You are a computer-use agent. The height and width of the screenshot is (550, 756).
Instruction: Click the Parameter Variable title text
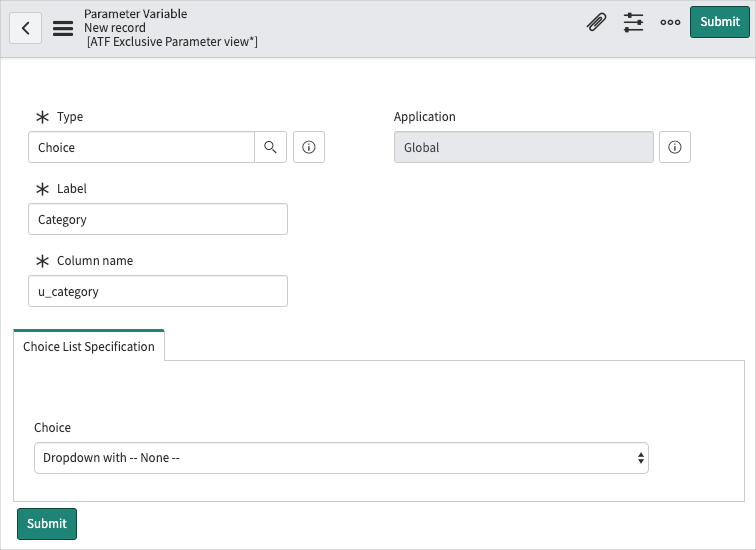point(135,13)
